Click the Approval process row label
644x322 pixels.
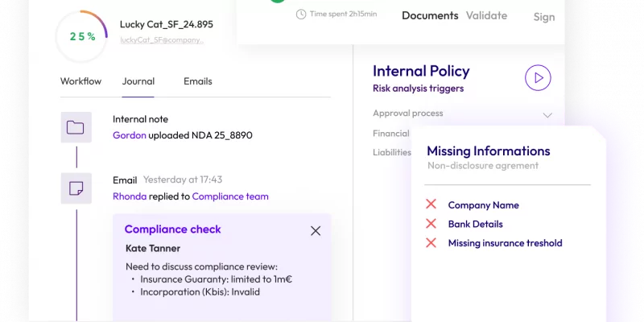pos(407,113)
